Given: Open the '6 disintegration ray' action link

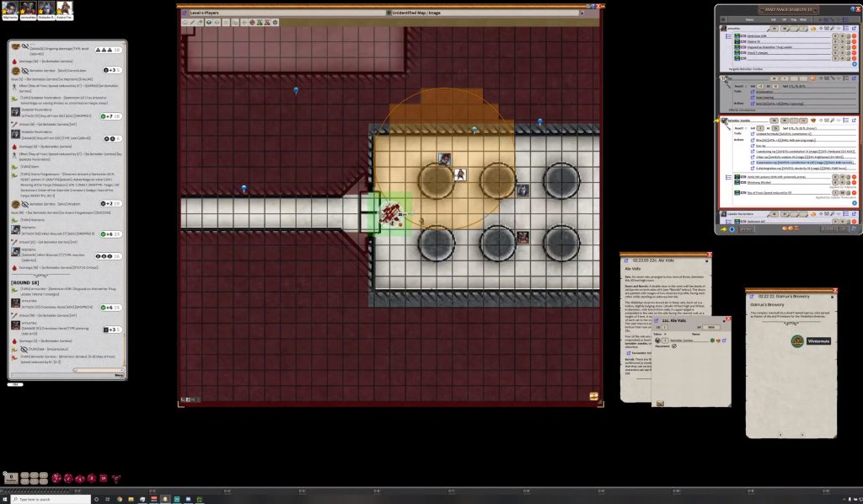Looking at the screenshot, I should pyautogui.click(x=753, y=169).
